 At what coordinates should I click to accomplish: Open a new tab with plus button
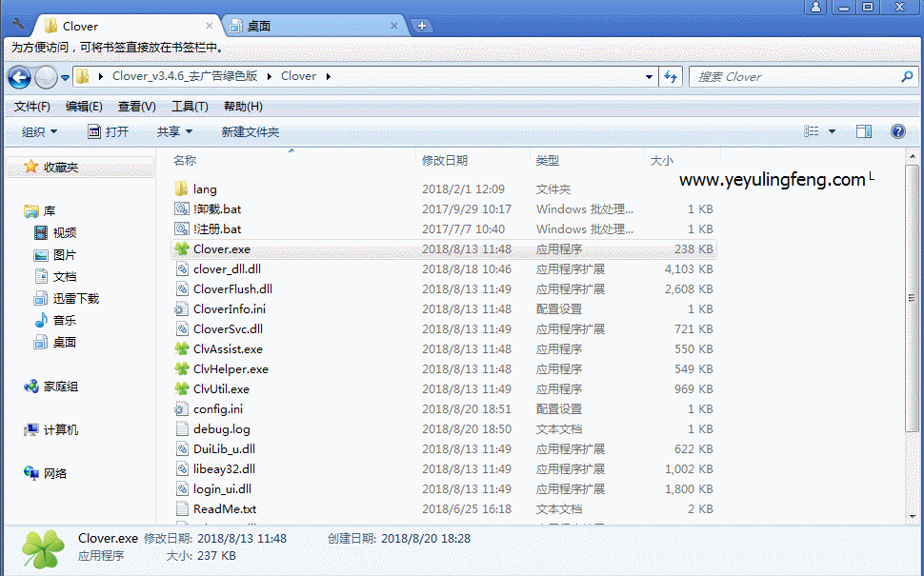[x=422, y=26]
